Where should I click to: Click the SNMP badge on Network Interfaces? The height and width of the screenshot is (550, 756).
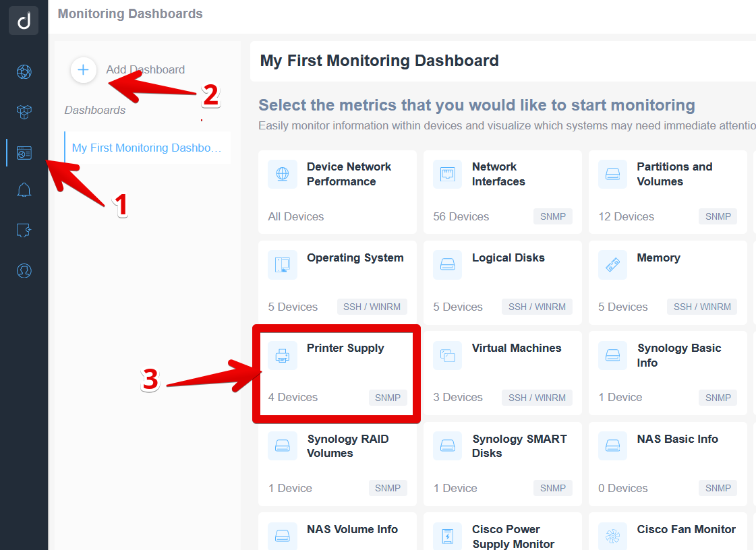tap(552, 216)
